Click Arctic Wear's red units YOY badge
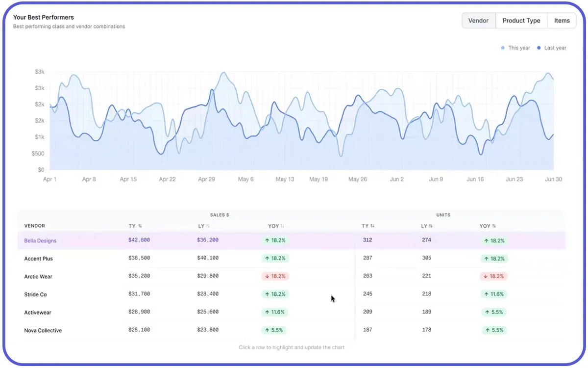588x368 pixels. [493, 276]
